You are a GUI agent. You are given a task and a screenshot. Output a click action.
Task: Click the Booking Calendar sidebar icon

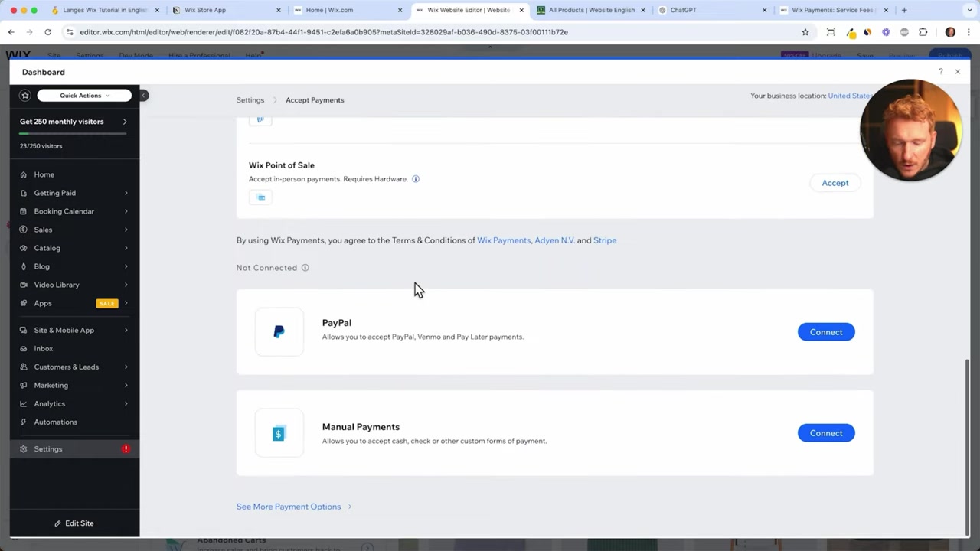click(24, 211)
